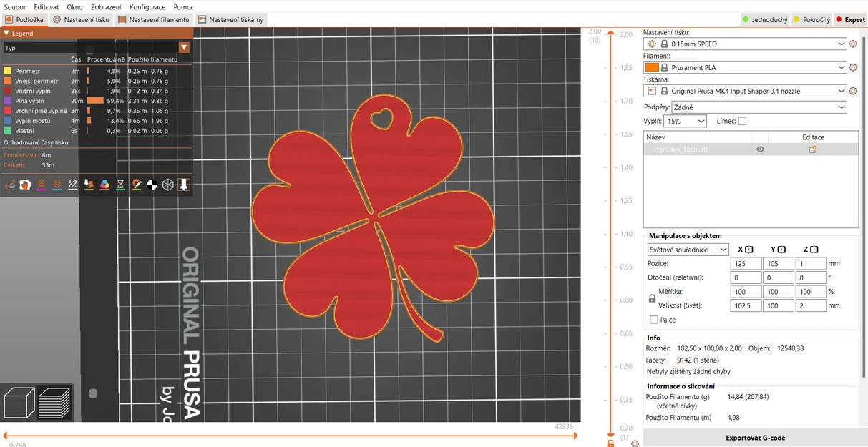Toggle tool changes icon in legend toolbar
868x447 pixels.
click(89, 185)
